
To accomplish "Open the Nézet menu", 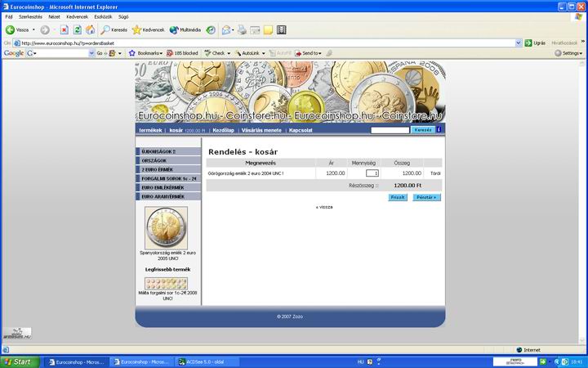I will coord(54,17).
